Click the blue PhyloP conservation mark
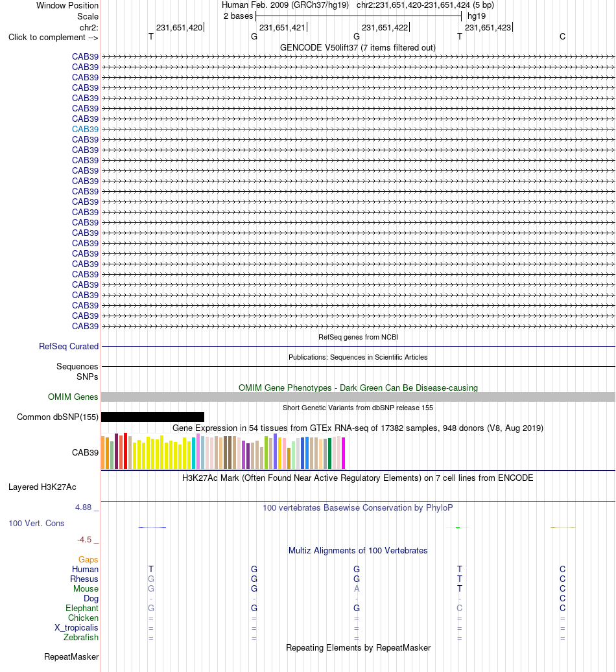The width and height of the screenshot is (616, 672). pyautogui.click(x=152, y=527)
